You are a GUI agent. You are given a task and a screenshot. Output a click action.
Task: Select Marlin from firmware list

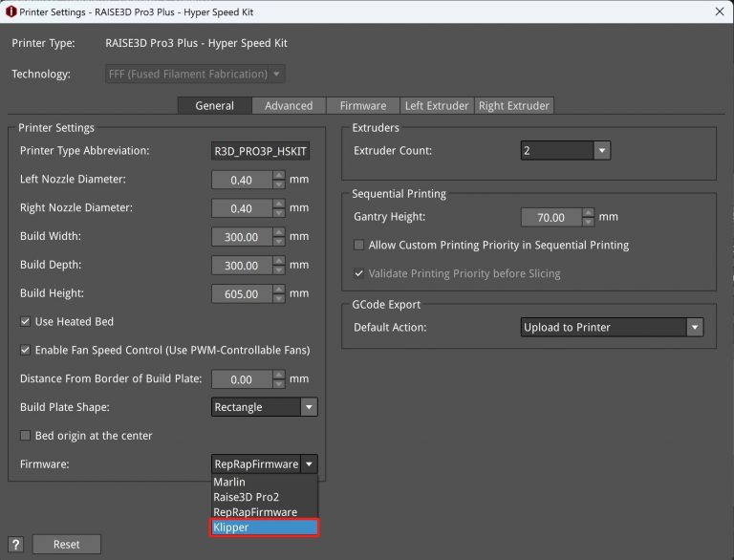coord(265,482)
